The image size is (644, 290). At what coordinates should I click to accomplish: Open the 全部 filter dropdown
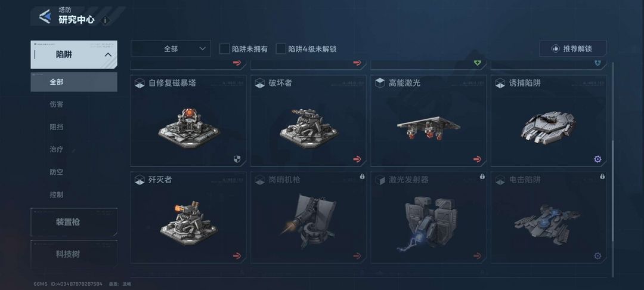point(171,48)
